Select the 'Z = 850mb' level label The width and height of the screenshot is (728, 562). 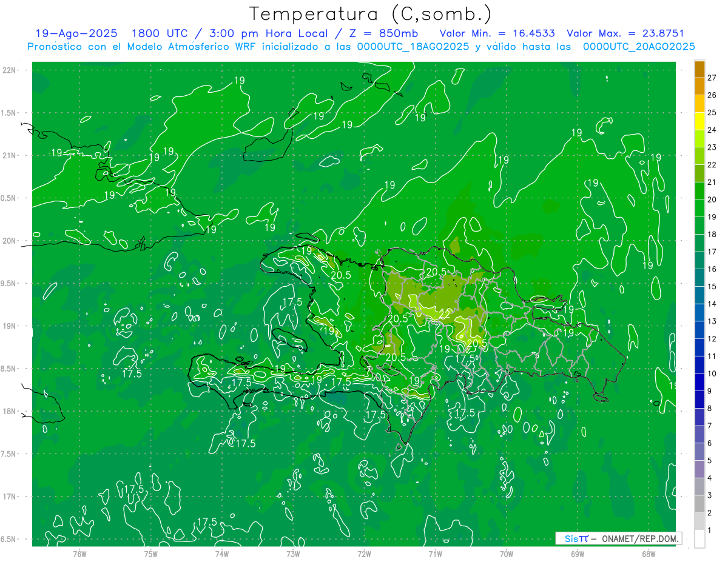pyautogui.click(x=382, y=33)
